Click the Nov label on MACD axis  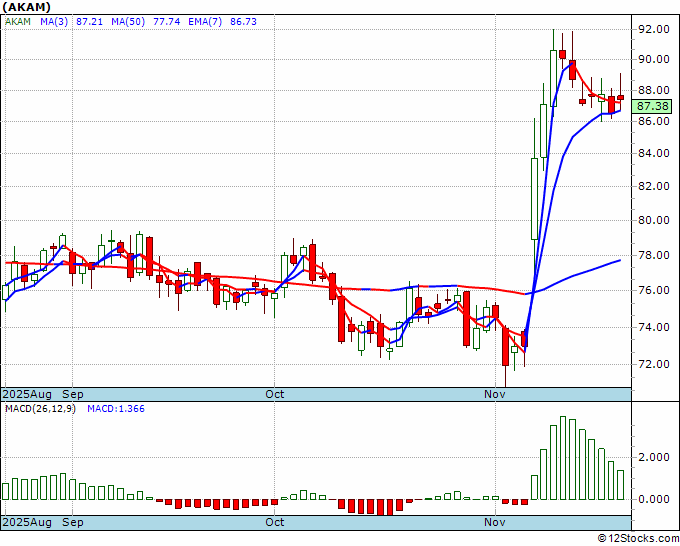coord(495,522)
